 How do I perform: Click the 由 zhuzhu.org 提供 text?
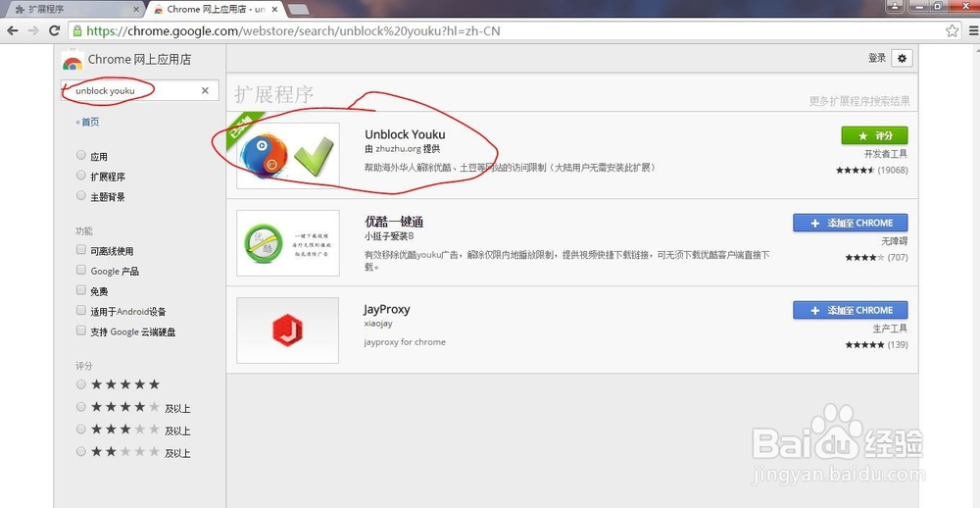coord(403,149)
